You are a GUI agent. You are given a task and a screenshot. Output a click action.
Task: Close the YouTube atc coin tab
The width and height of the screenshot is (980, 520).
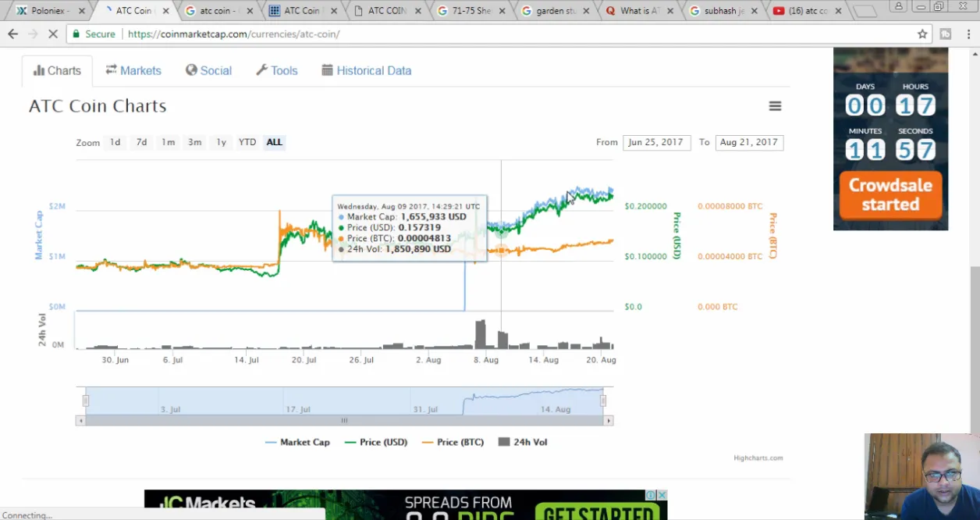[x=839, y=11]
